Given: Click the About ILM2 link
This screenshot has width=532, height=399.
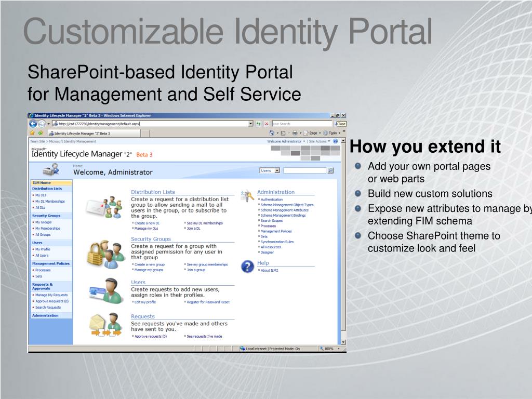Looking at the screenshot, I should (x=270, y=270).
